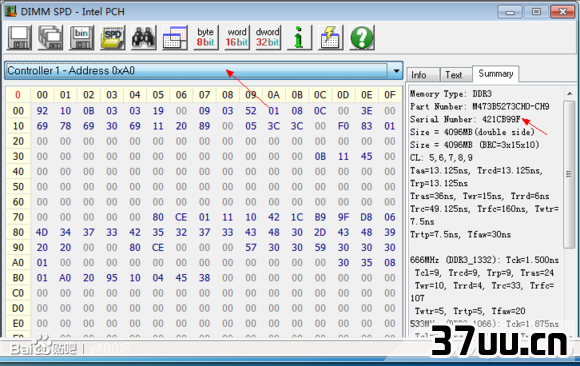Open the windows layout table icon
Image resolution: width=580 pixels, height=366 pixels.
click(175, 37)
